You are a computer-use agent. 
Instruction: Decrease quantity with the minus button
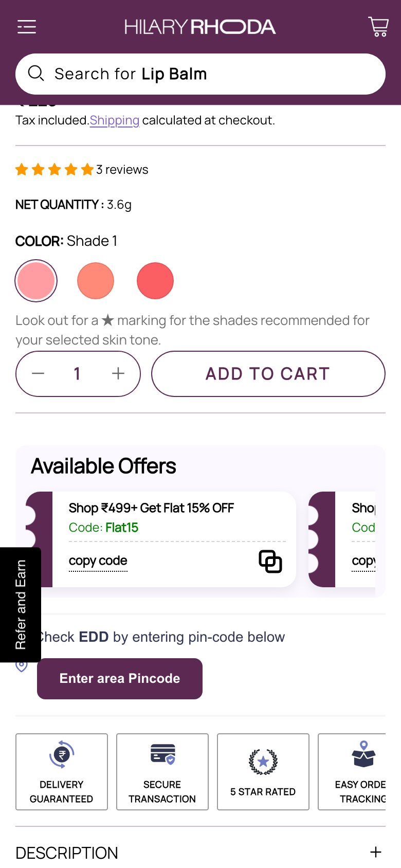tap(38, 374)
